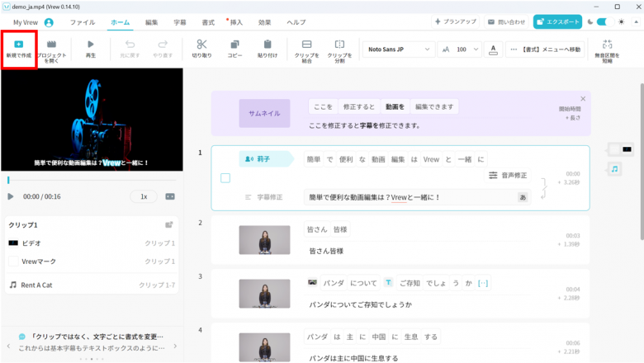Click the クリップ1 panel edit icon

tap(168, 224)
